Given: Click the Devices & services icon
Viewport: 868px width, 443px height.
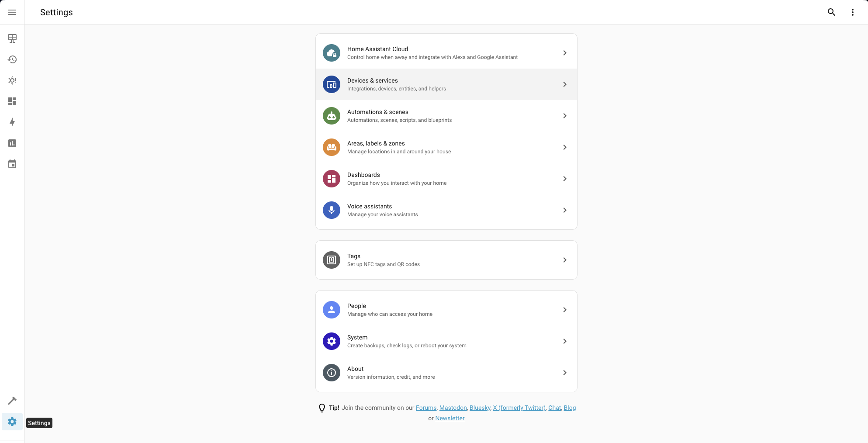Looking at the screenshot, I should click(x=332, y=84).
